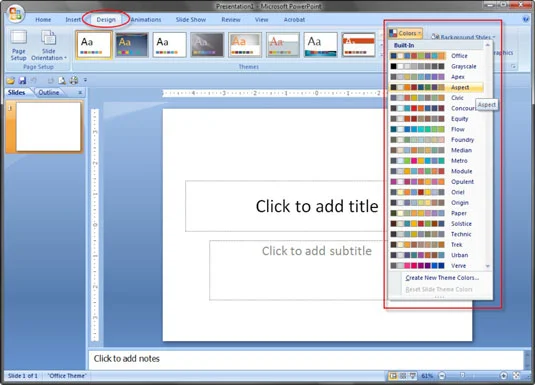Screen dimensions: 535x385
Task: Choose the Aspect color scheme
Action: point(436,87)
